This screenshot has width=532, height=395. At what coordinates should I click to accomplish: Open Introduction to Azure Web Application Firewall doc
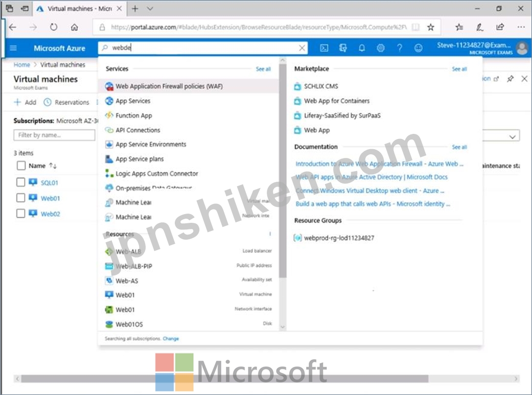click(379, 164)
